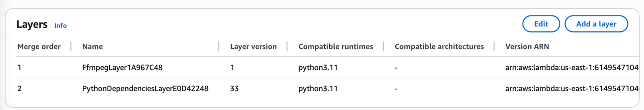This screenshot has height=110, width=644.
Task: Click python3.11 runtime in PythonDependenciesLayer row
Action: coord(318,89)
